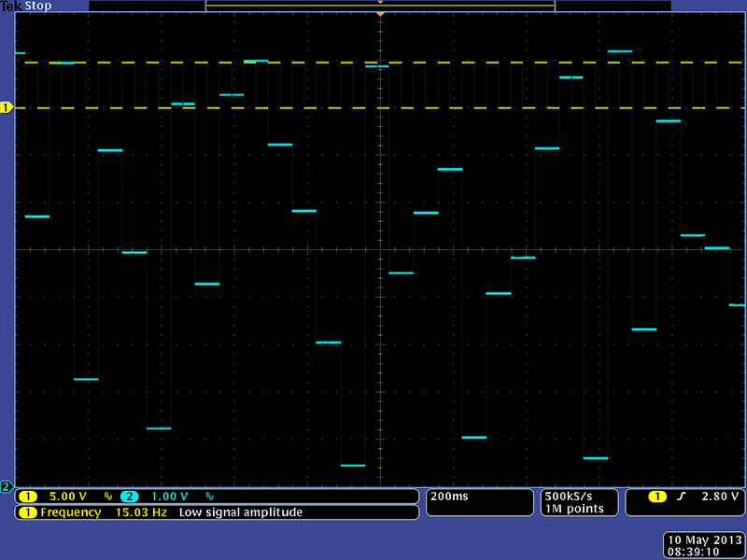Click the channel 2 bandwidth limit icon
The width and height of the screenshot is (747, 560).
pos(209,497)
